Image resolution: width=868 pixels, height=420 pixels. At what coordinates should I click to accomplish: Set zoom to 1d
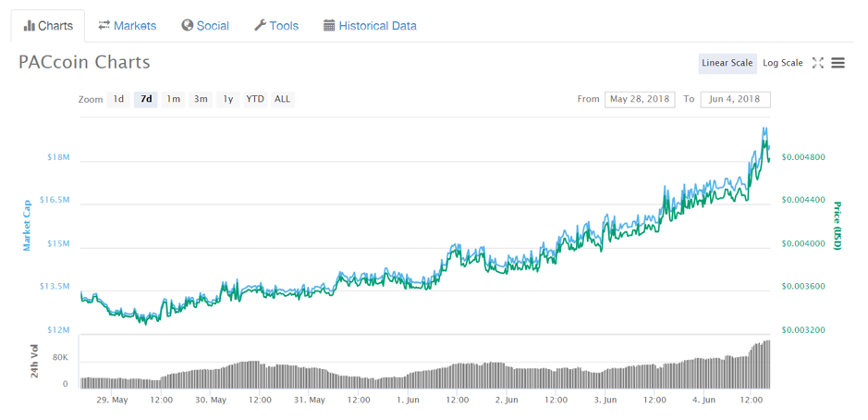point(118,99)
